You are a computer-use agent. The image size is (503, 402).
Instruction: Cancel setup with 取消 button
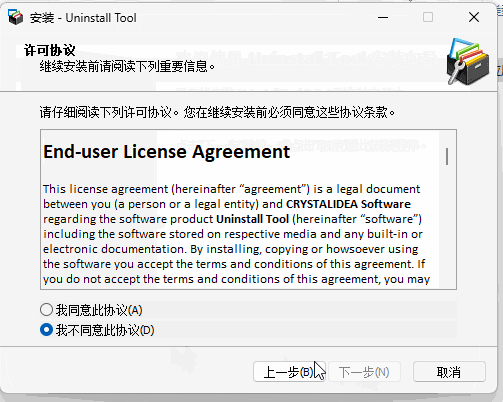(x=449, y=372)
